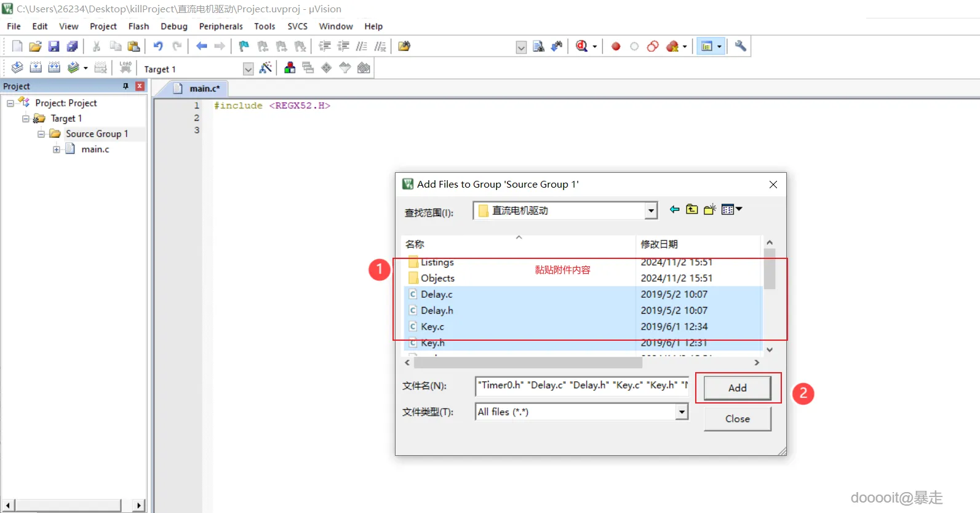Image resolution: width=980 pixels, height=513 pixels.
Task: Sort files by the 名称 column header
Action: click(519, 244)
